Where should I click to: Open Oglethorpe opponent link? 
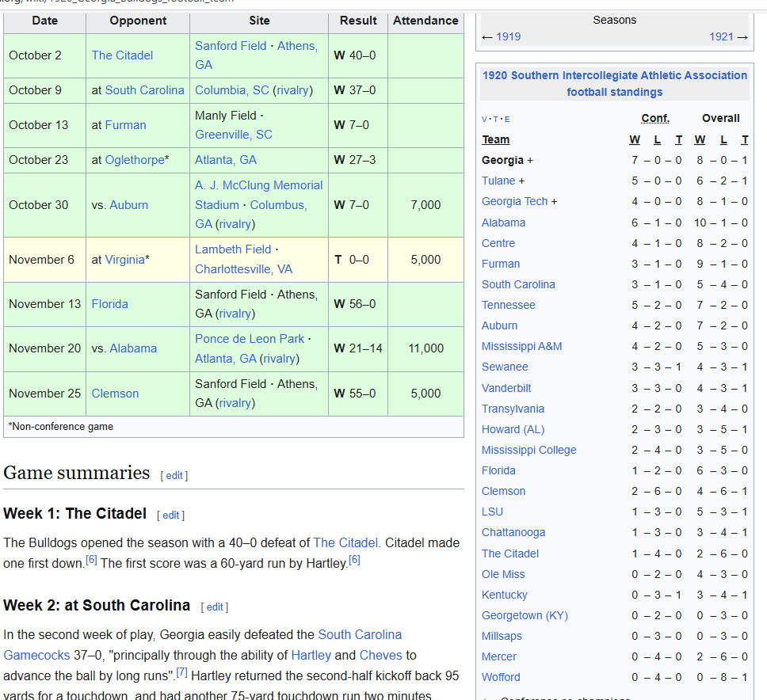(135, 160)
